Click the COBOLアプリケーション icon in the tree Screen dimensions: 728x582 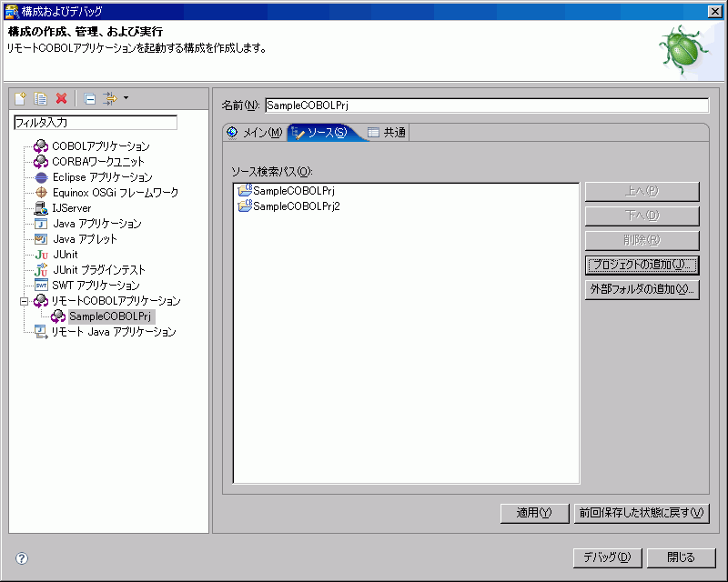41,146
